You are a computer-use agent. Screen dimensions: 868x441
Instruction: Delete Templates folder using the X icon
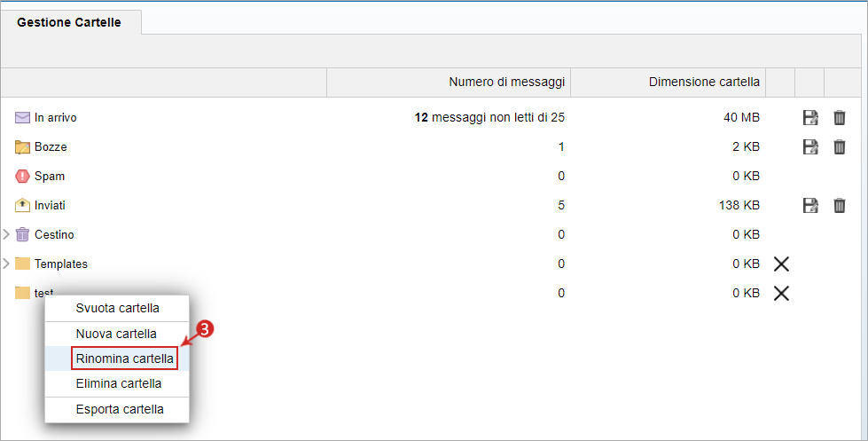click(781, 264)
